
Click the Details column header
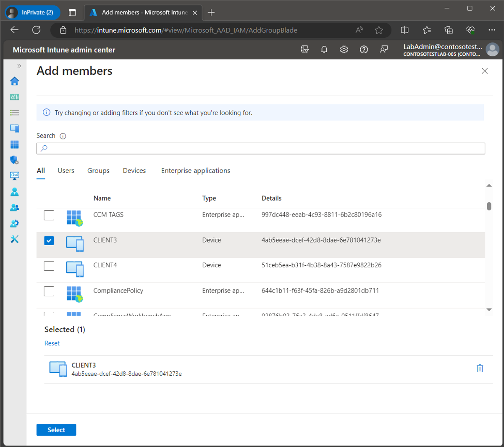pyautogui.click(x=272, y=198)
